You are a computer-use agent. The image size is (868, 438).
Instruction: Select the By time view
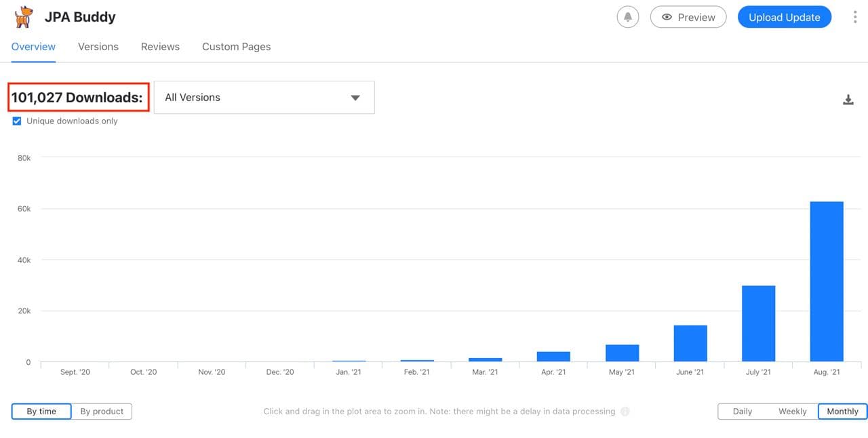[41, 412]
